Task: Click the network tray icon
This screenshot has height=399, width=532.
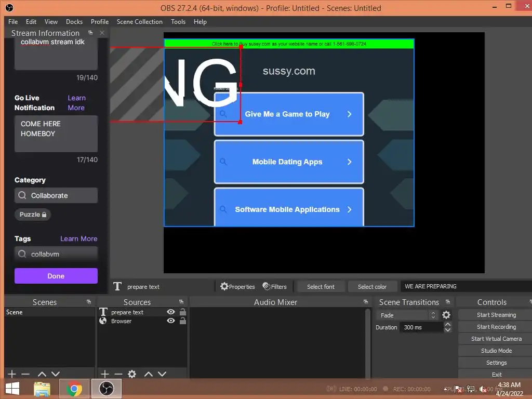Action: (471, 389)
